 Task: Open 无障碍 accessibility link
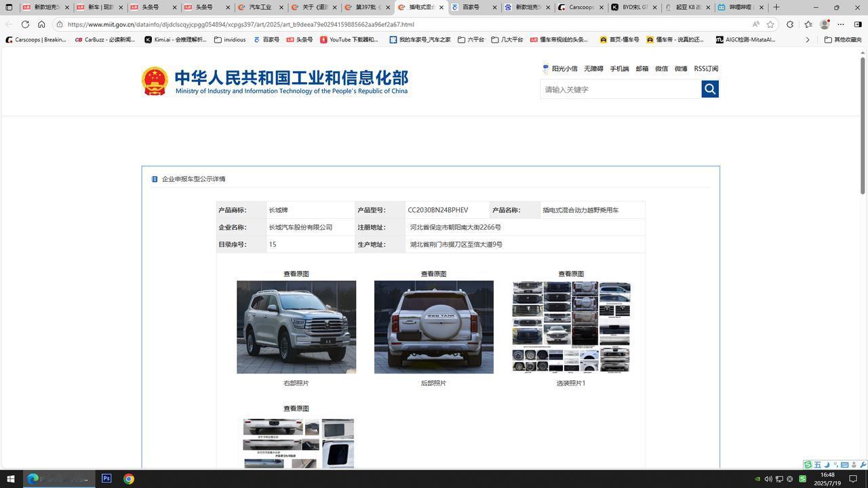tap(593, 68)
